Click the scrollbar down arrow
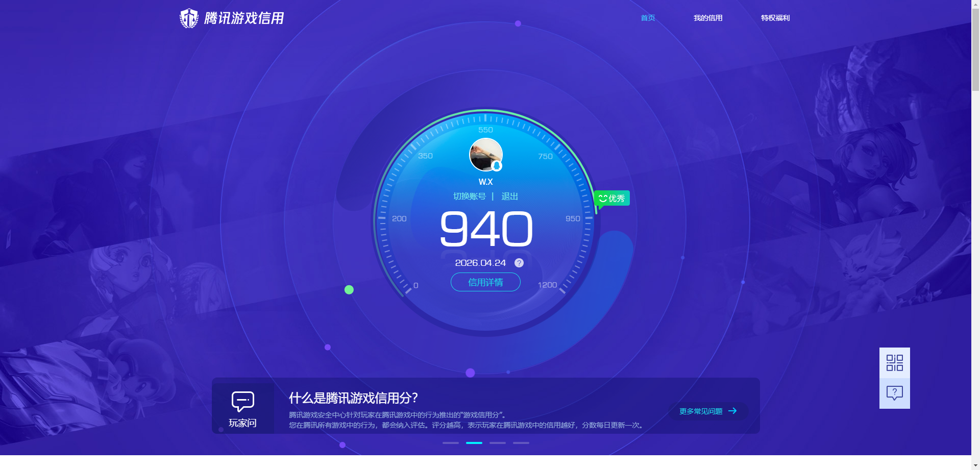This screenshot has width=980, height=470. (x=975, y=465)
